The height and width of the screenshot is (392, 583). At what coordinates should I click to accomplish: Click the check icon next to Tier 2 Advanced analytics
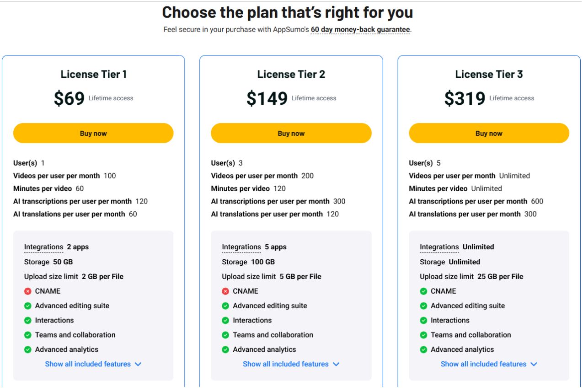click(226, 349)
